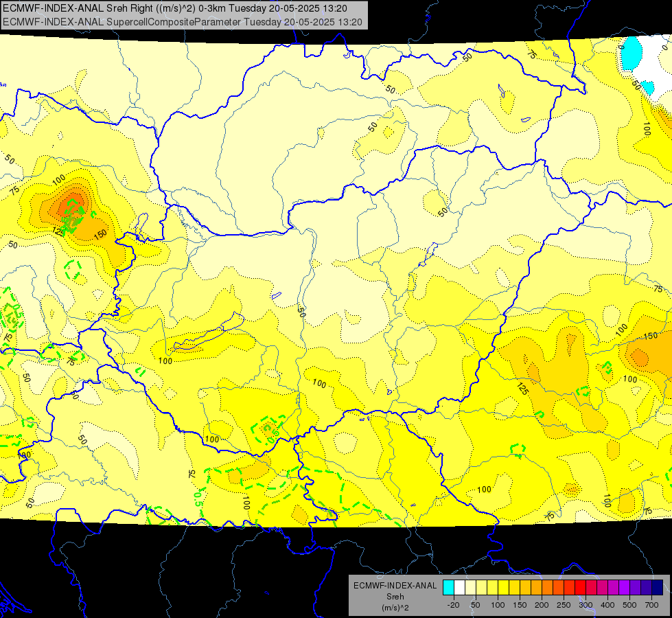Image resolution: width=672 pixels, height=618 pixels.
Task: Click the '500' legend scale value
Action: tap(629, 605)
